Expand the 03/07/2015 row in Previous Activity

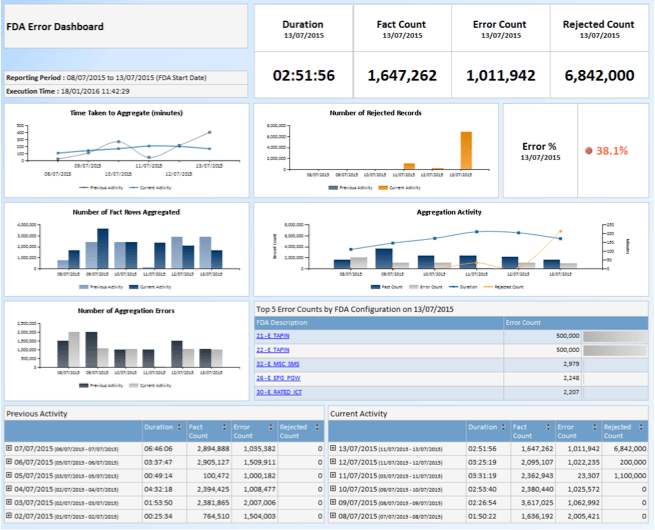click(x=9, y=502)
